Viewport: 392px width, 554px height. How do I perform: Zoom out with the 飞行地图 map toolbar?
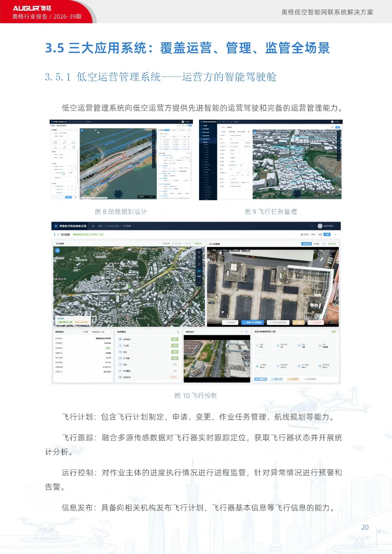(x=199, y=258)
